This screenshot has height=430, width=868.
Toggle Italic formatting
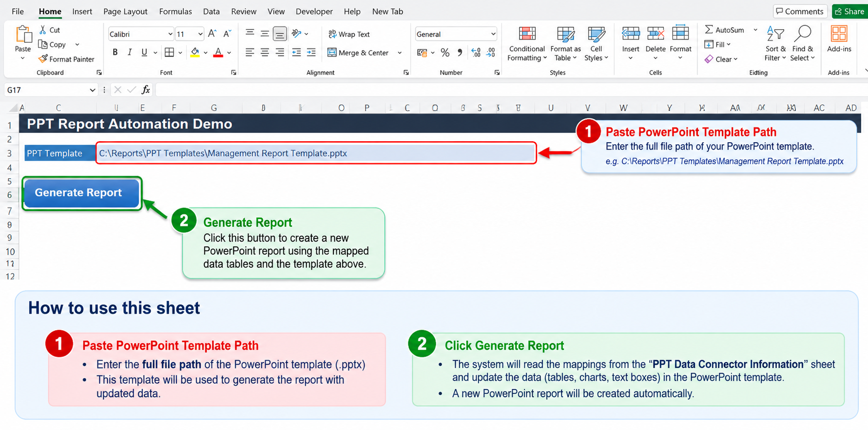click(x=130, y=52)
